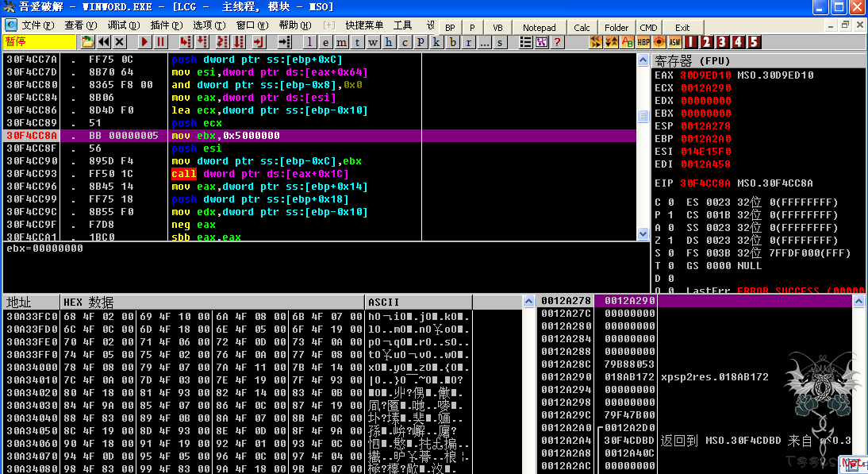
Task: Click the Open file folder icon
Action: (87, 42)
